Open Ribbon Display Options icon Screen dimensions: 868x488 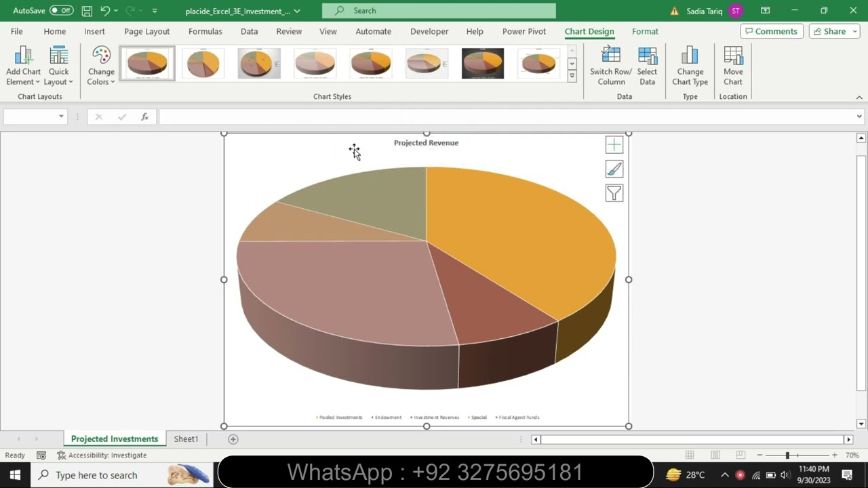(765, 11)
